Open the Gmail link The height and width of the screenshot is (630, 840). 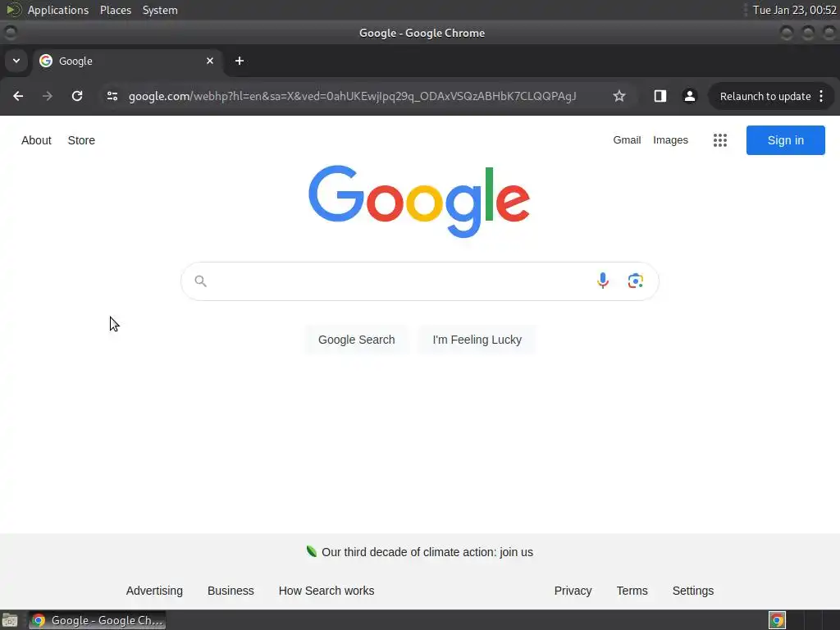tap(627, 139)
